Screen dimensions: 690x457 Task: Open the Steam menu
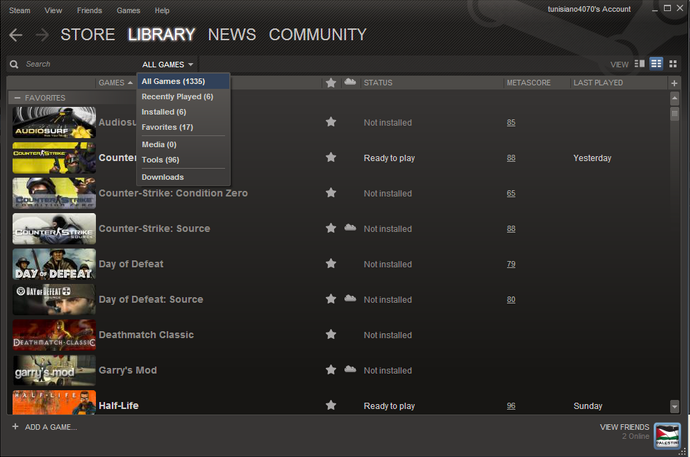click(x=20, y=11)
